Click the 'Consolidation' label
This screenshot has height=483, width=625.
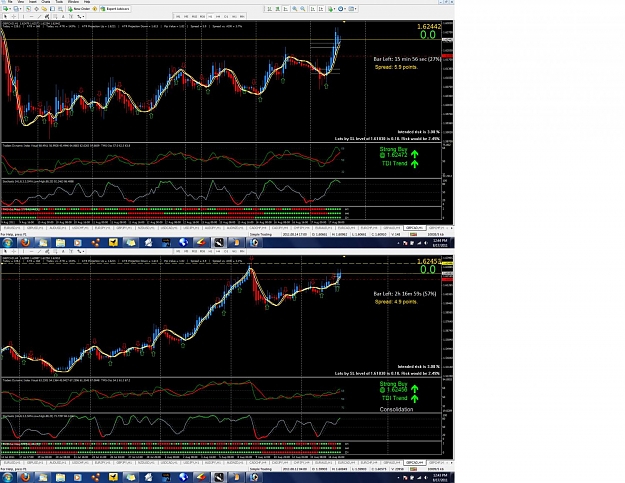(x=396, y=409)
